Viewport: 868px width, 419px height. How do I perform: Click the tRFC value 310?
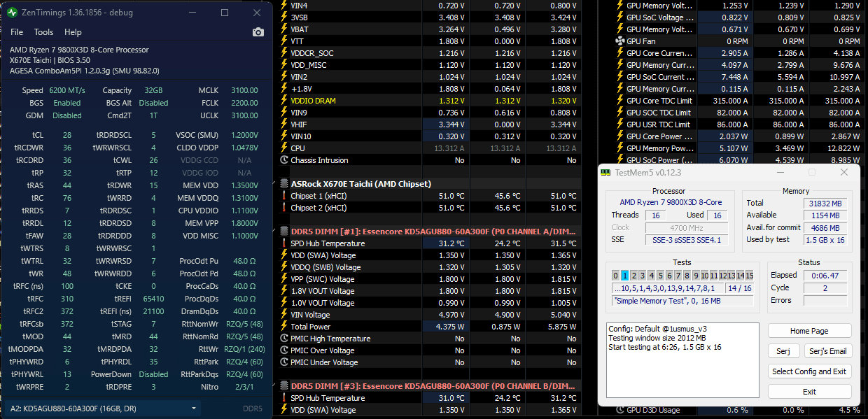coord(67,299)
